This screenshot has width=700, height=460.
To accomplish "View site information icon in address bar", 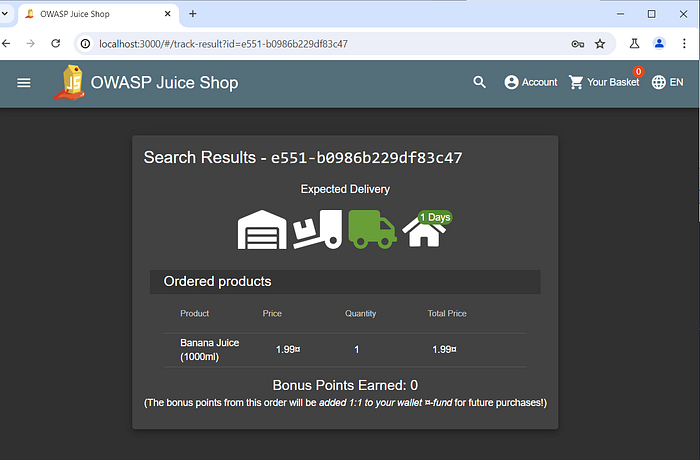I will click(85, 44).
